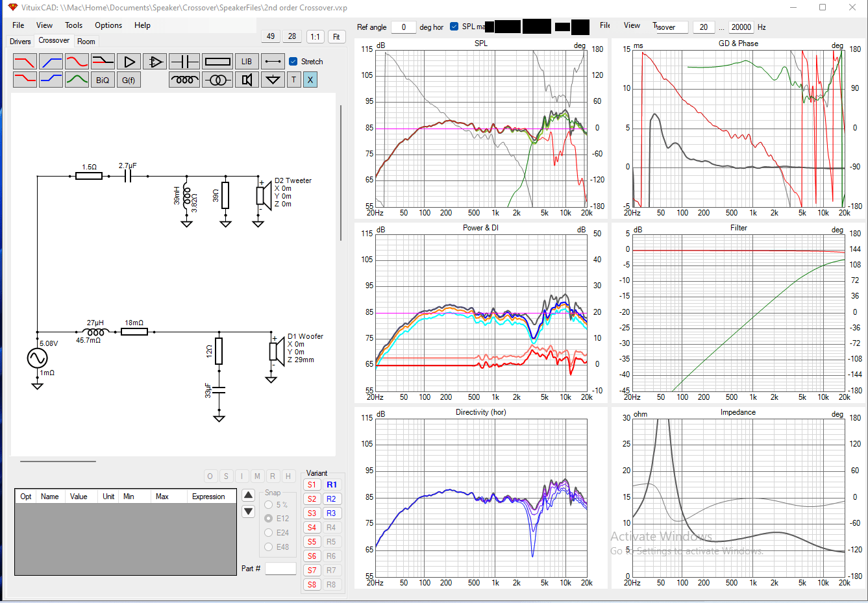Select the E12 snap option

coord(268,519)
